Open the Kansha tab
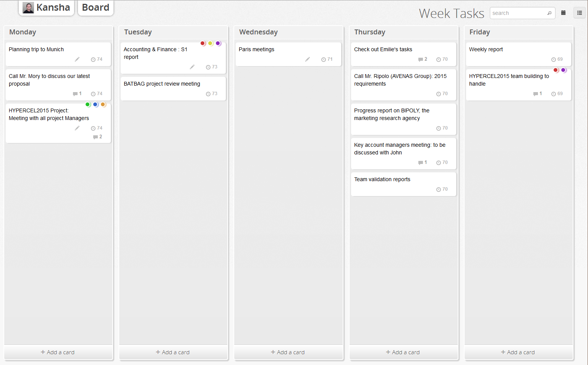The width and height of the screenshot is (588, 365). coord(46,8)
